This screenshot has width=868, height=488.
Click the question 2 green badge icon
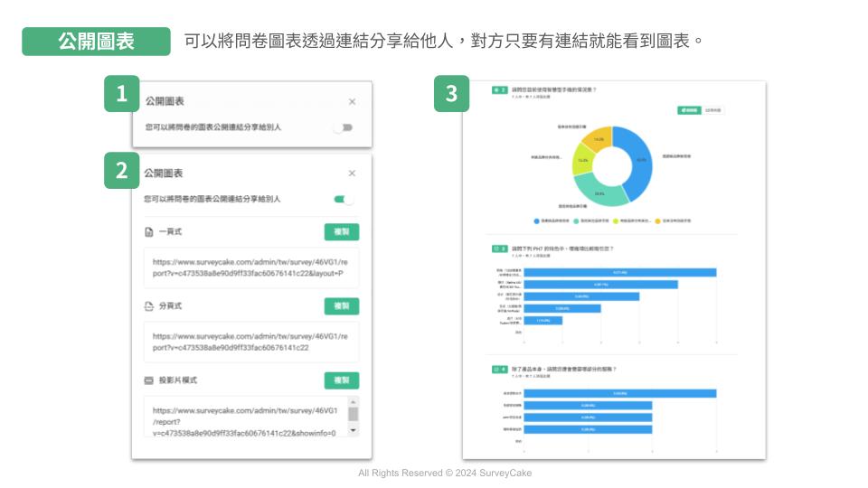coord(499,89)
